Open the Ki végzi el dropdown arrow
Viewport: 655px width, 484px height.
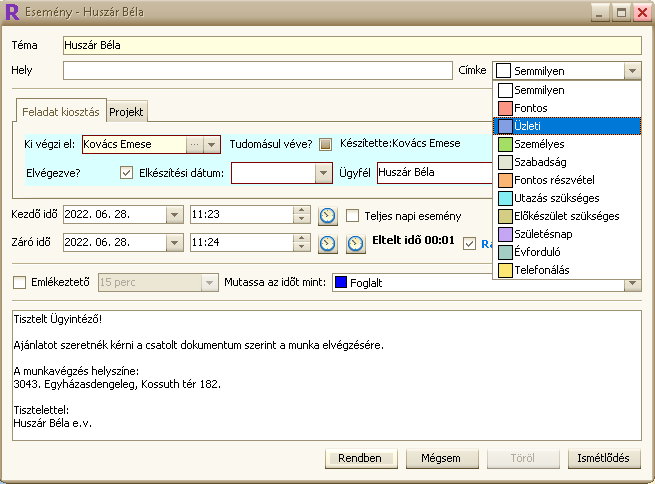point(211,145)
